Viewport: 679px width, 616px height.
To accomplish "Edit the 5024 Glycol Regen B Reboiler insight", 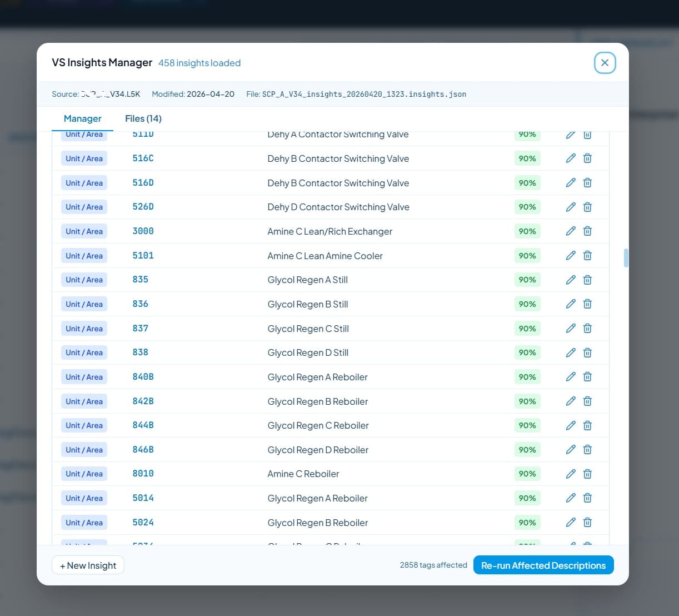I will coord(571,523).
